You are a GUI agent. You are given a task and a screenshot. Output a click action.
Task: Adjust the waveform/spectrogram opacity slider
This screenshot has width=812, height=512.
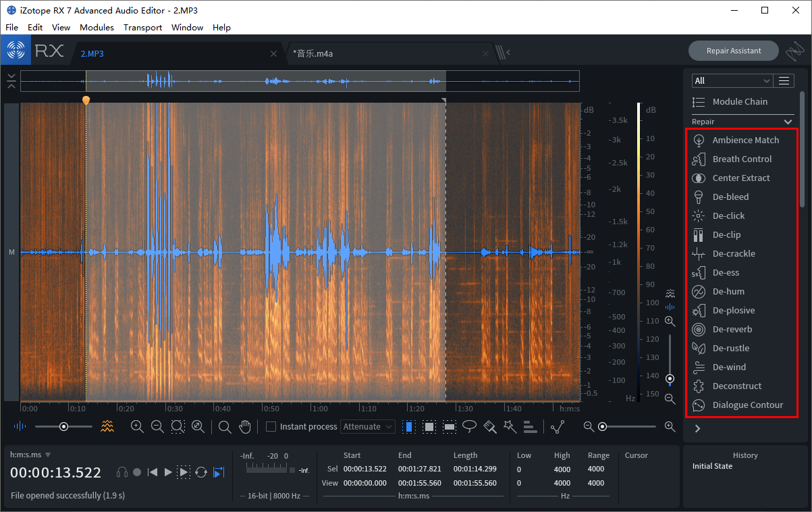[63, 426]
